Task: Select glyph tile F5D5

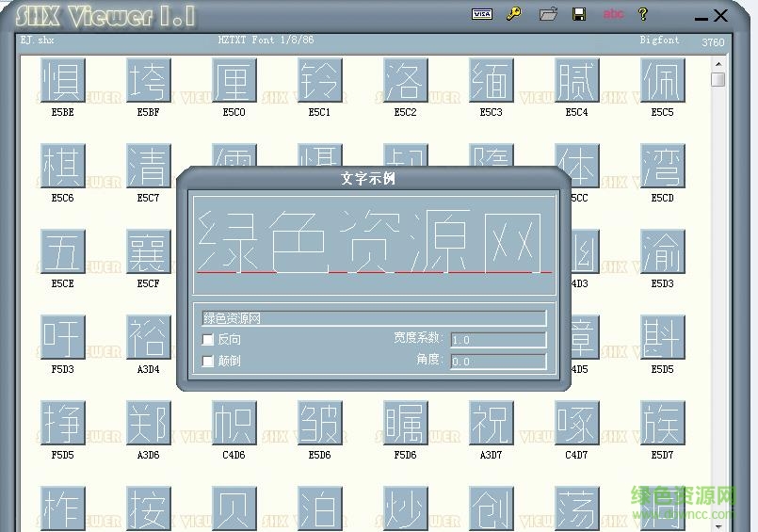Action: (x=63, y=423)
